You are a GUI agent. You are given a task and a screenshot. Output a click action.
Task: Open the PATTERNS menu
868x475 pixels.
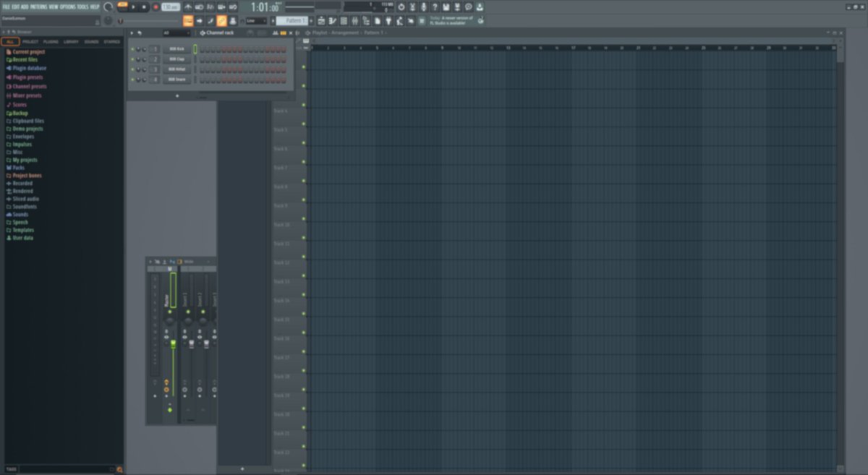pos(38,7)
